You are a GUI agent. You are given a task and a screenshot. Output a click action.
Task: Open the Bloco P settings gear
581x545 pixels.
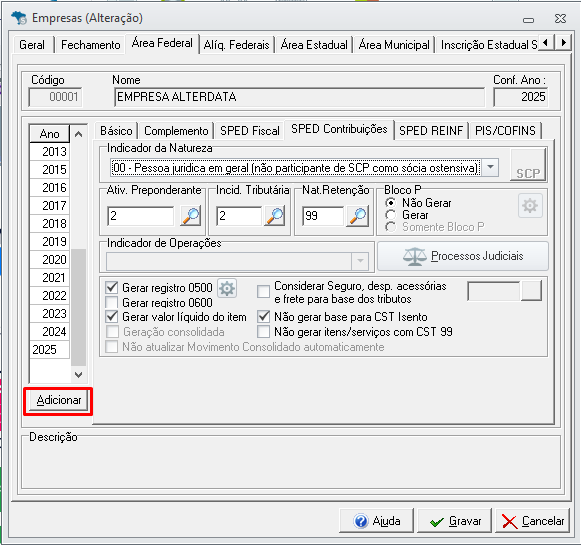[530, 205]
